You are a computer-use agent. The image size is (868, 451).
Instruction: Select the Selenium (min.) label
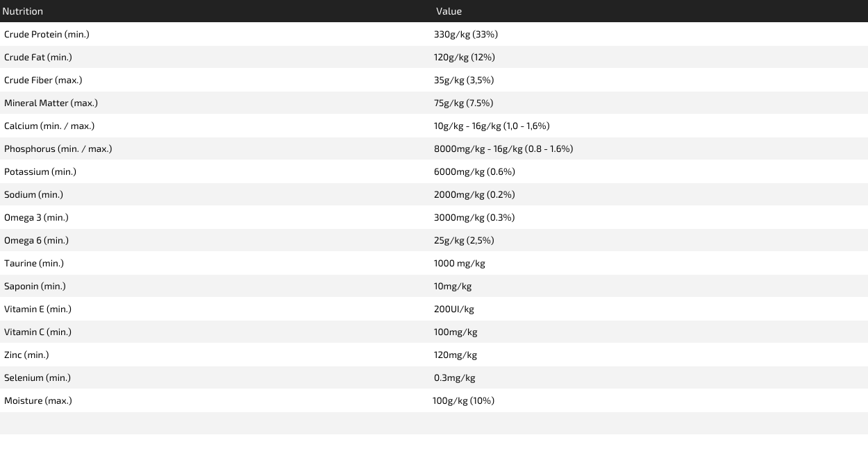point(37,377)
